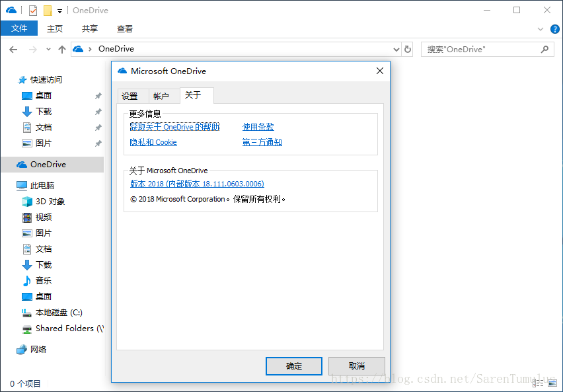This screenshot has width=563, height=392.
Task: Open the blue help question mark icon
Action: [x=555, y=29]
